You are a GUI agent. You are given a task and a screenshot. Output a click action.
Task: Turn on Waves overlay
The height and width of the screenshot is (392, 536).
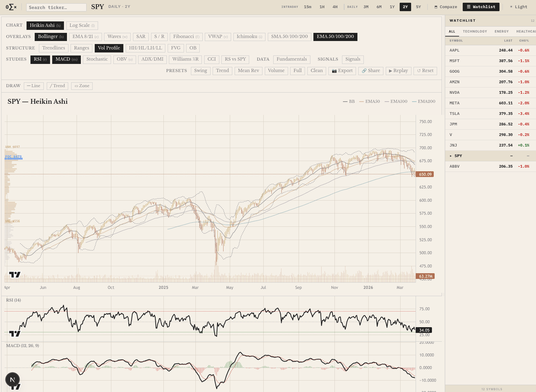click(x=117, y=37)
